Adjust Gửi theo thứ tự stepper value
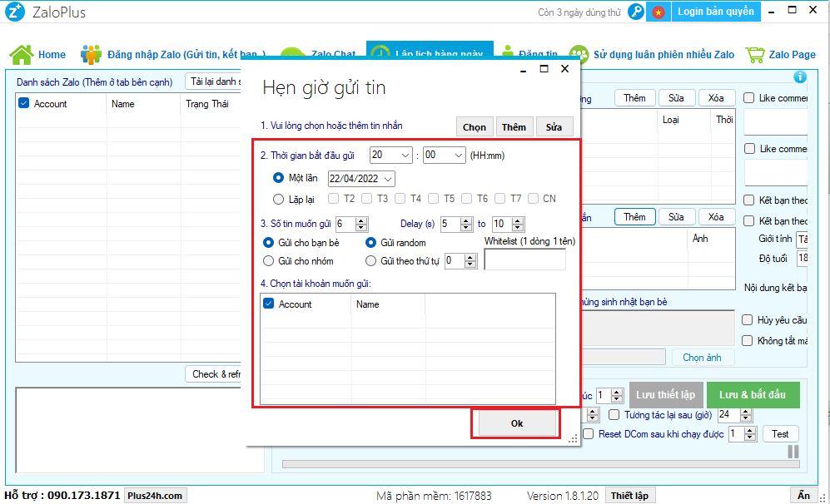 click(470, 260)
